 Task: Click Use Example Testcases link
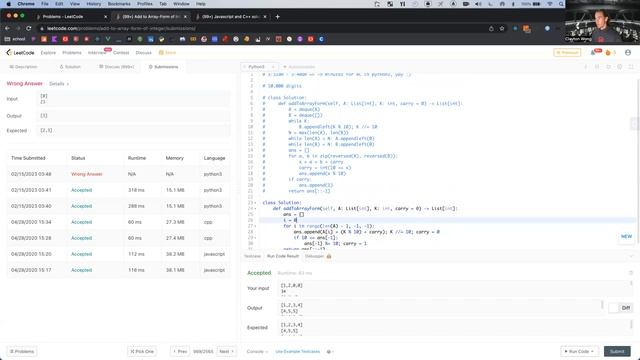(x=298, y=351)
